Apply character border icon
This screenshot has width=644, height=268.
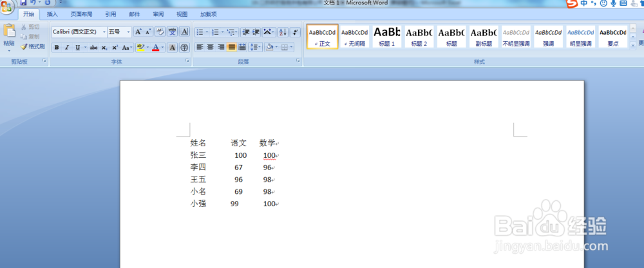tap(184, 32)
